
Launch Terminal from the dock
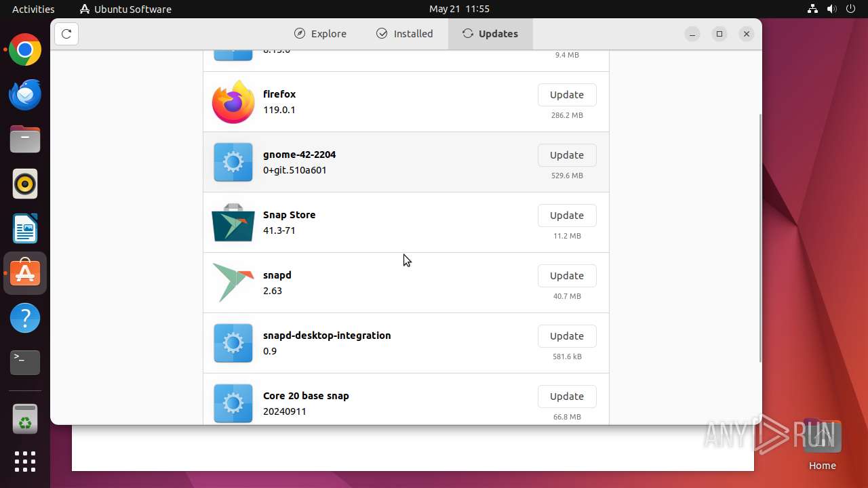(x=25, y=363)
